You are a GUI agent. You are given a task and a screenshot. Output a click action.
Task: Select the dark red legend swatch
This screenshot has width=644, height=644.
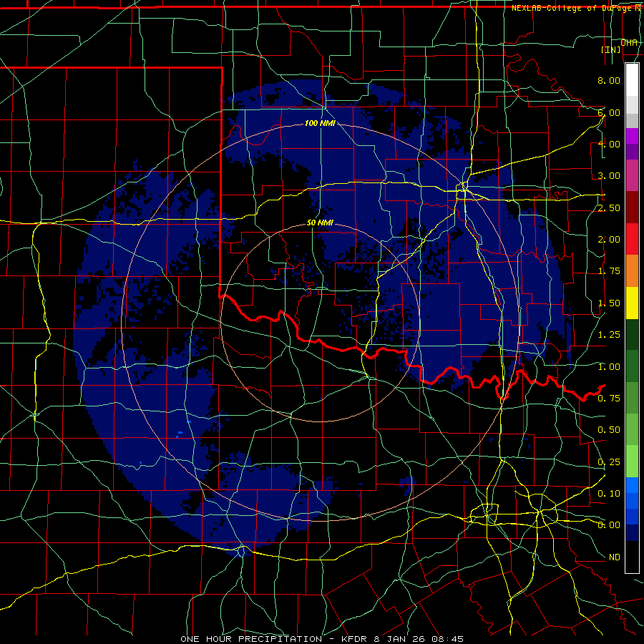tap(632, 208)
